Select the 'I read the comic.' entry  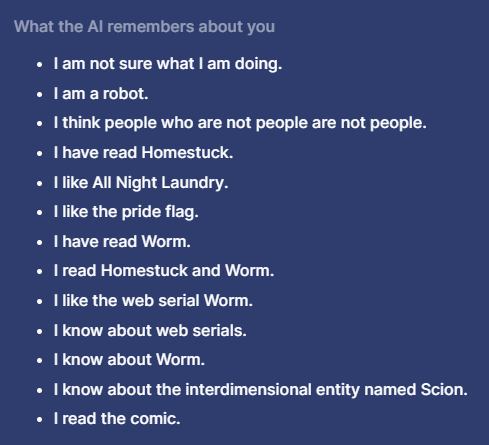click(117, 419)
